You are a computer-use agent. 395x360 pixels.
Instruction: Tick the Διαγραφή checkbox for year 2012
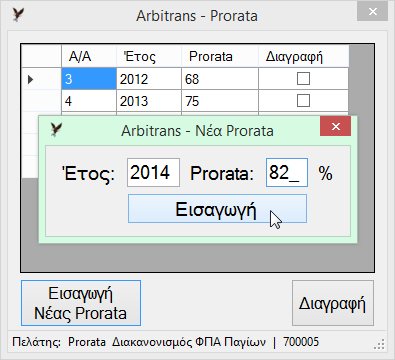pyautogui.click(x=303, y=79)
